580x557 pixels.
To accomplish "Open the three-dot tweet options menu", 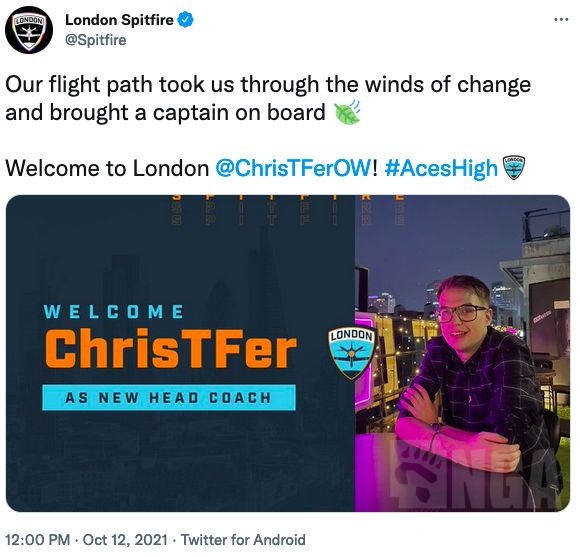I will [x=561, y=19].
